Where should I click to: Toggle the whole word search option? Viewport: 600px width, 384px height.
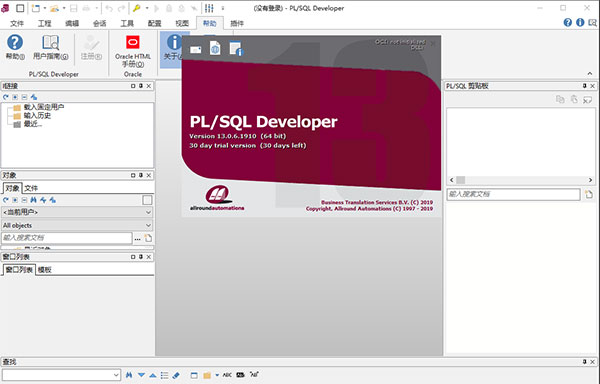pos(240,375)
